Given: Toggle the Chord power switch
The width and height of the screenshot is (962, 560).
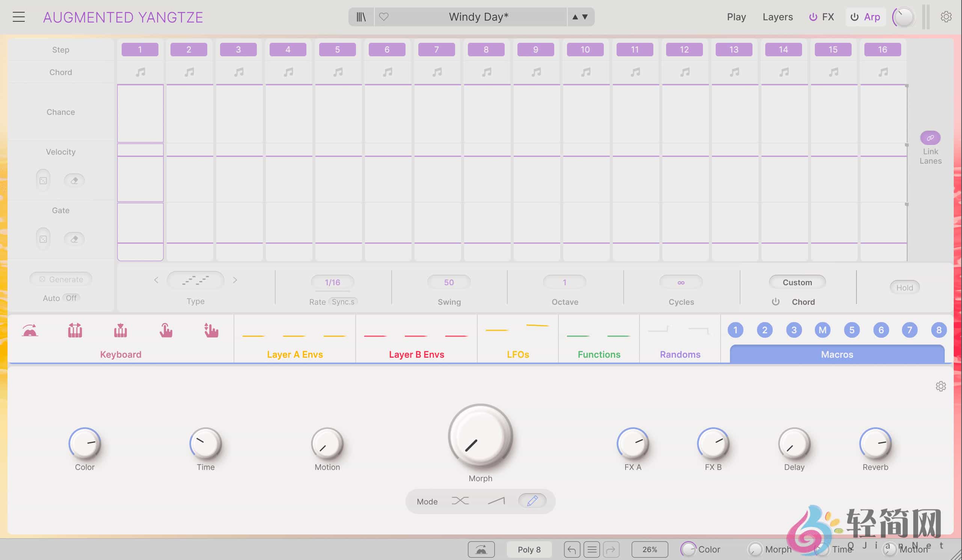Looking at the screenshot, I should point(775,302).
